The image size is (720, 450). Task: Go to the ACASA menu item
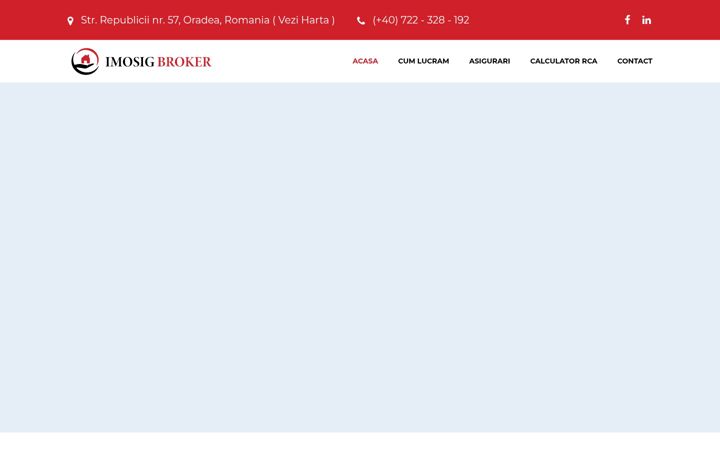365,61
